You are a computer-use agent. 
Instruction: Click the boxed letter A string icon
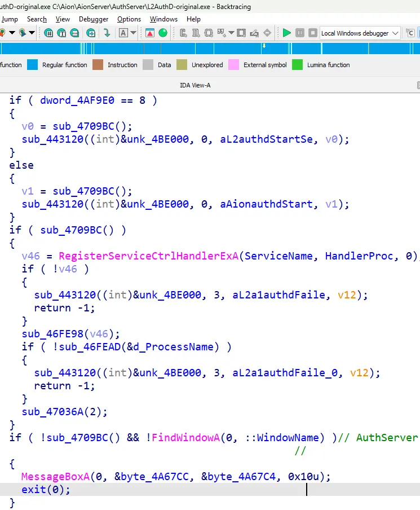(123, 33)
